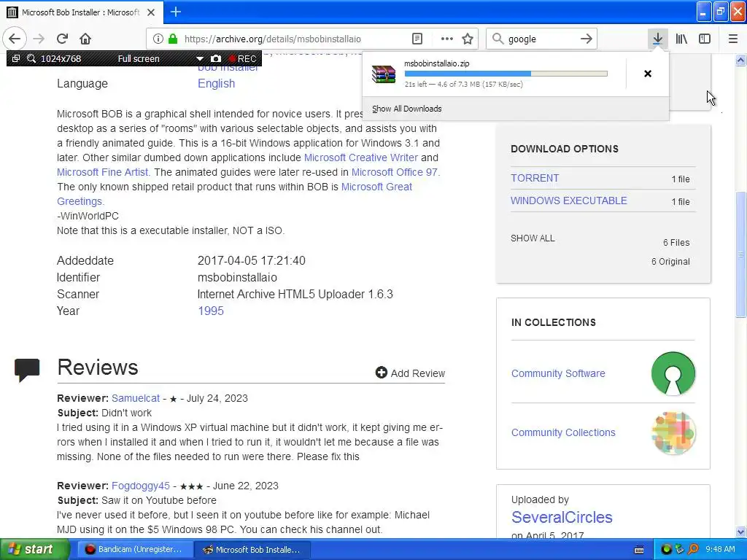Click the scrollbar down arrow
The height and width of the screenshot is (560, 747).
point(740,532)
